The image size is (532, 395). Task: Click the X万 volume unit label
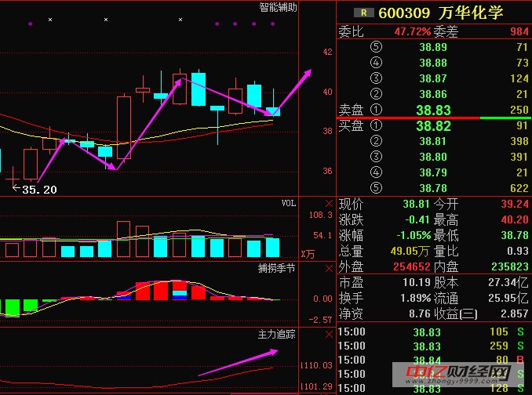pyautogui.click(x=308, y=254)
